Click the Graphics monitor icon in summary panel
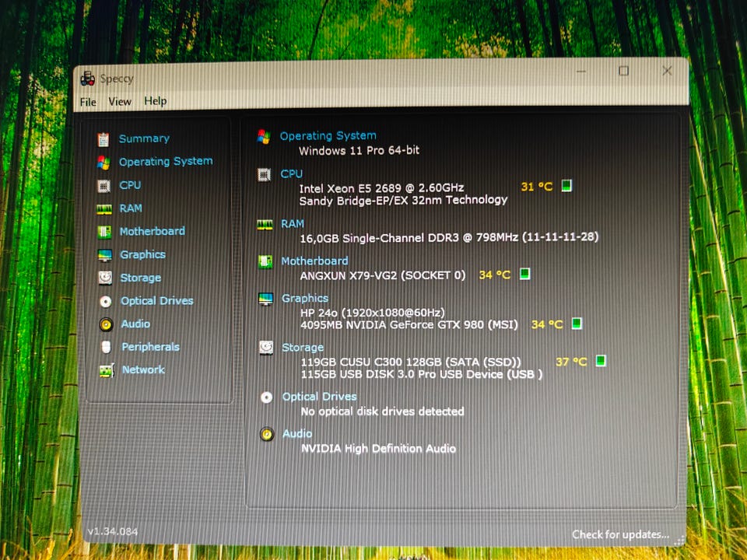The width and height of the screenshot is (747, 560). (x=266, y=299)
